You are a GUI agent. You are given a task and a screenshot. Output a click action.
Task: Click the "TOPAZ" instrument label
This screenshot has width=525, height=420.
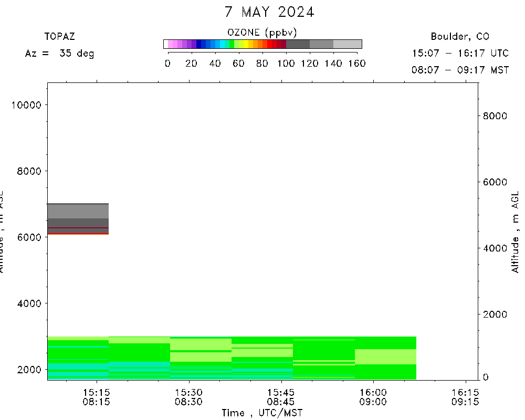60,36
